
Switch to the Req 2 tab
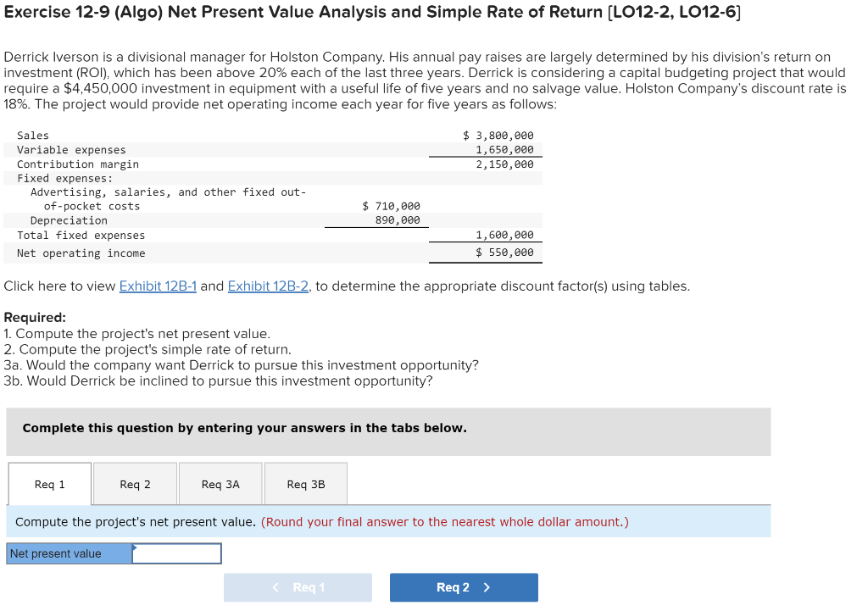click(134, 483)
